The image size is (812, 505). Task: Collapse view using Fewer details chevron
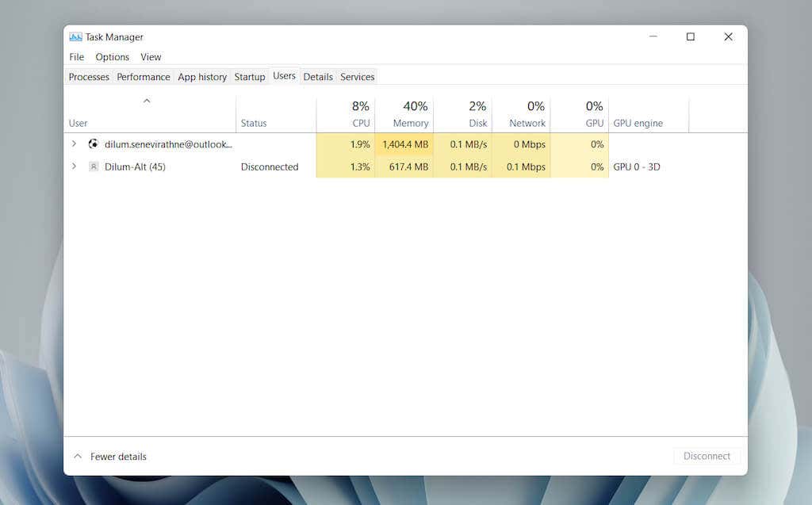pos(78,457)
